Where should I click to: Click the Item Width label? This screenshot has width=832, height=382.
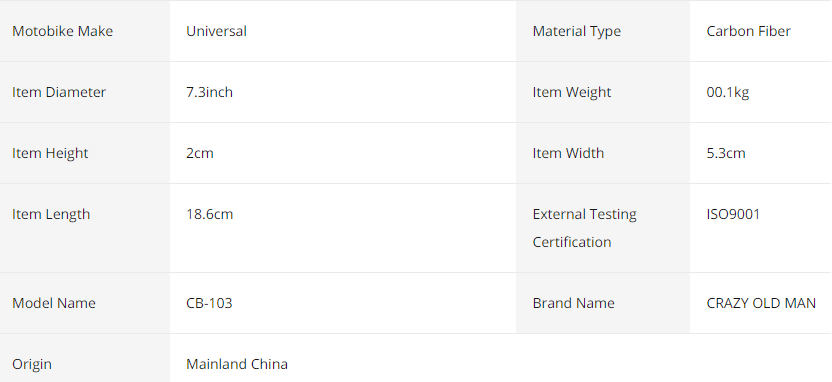click(x=568, y=153)
